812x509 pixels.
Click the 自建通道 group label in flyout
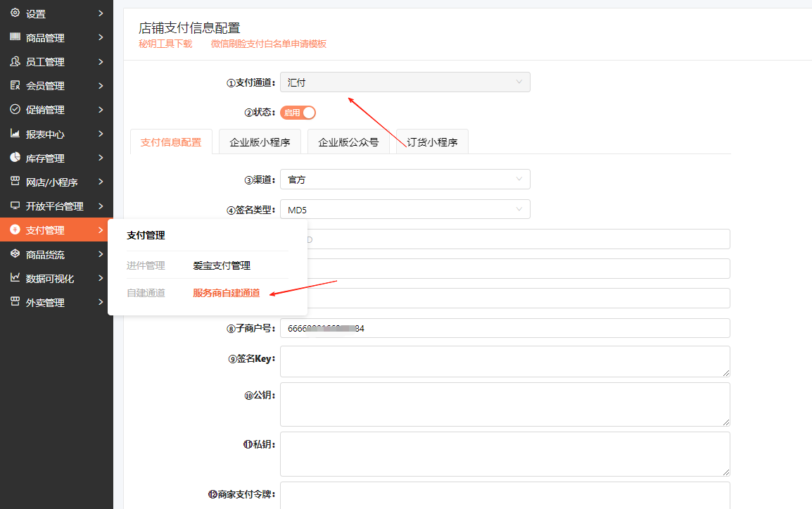tap(146, 293)
